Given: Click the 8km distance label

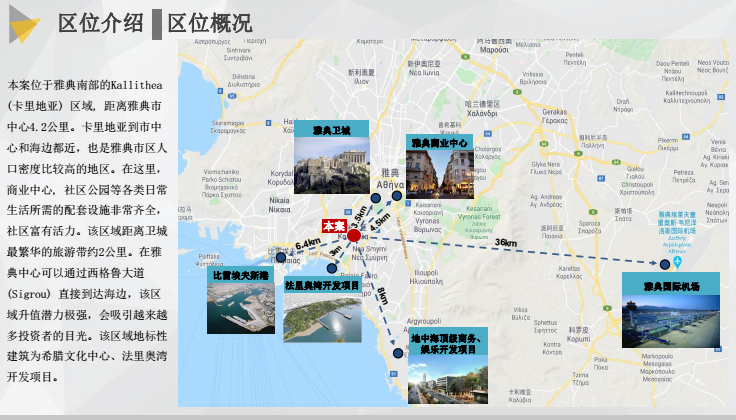Looking at the screenshot, I should pyautogui.click(x=383, y=296).
